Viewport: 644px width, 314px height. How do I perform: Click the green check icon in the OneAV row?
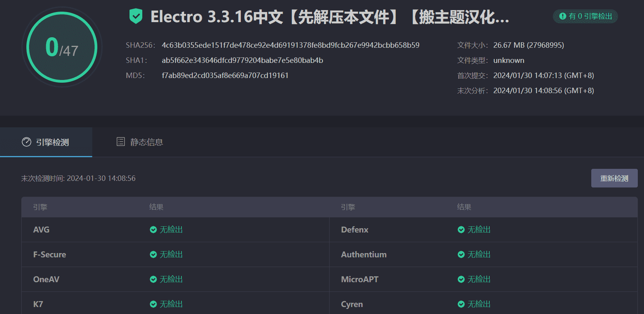click(x=153, y=279)
